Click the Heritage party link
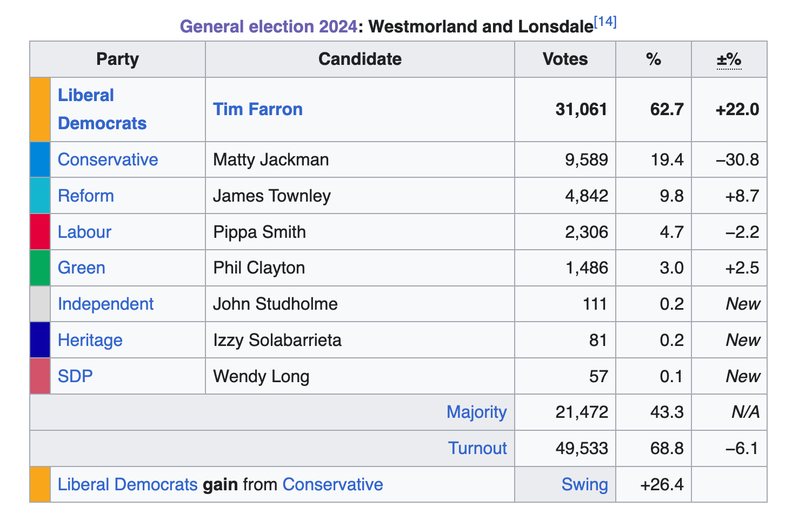This screenshot has width=812, height=520. [90, 340]
